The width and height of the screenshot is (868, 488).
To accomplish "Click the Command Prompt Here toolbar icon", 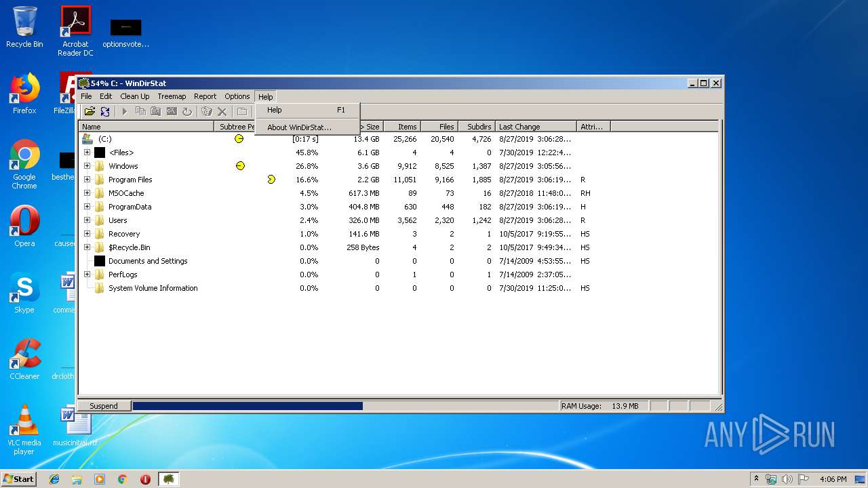I will (x=172, y=111).
